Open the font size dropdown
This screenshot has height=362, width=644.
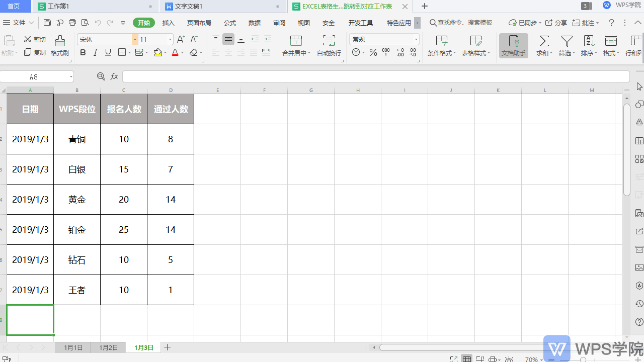pos(171,39)
